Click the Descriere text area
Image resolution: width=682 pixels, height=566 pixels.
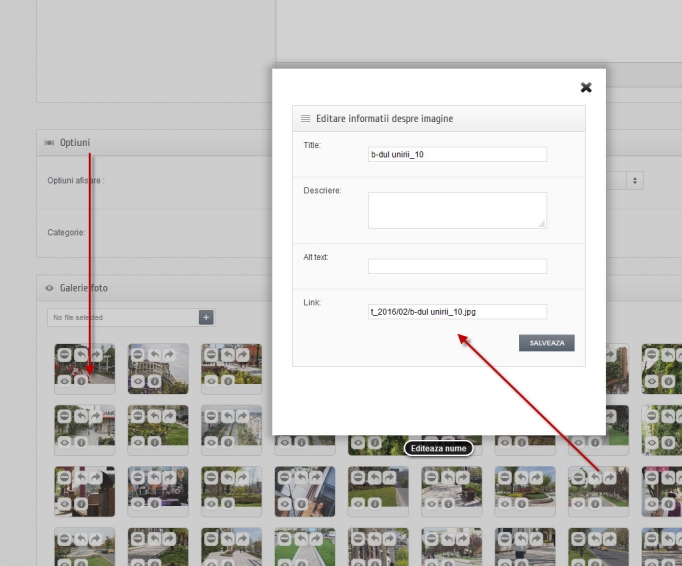point(457,210)
